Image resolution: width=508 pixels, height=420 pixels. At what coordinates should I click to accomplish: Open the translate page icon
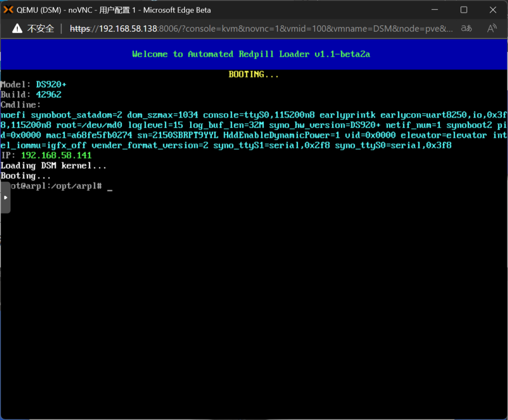[x=466, y=28]
